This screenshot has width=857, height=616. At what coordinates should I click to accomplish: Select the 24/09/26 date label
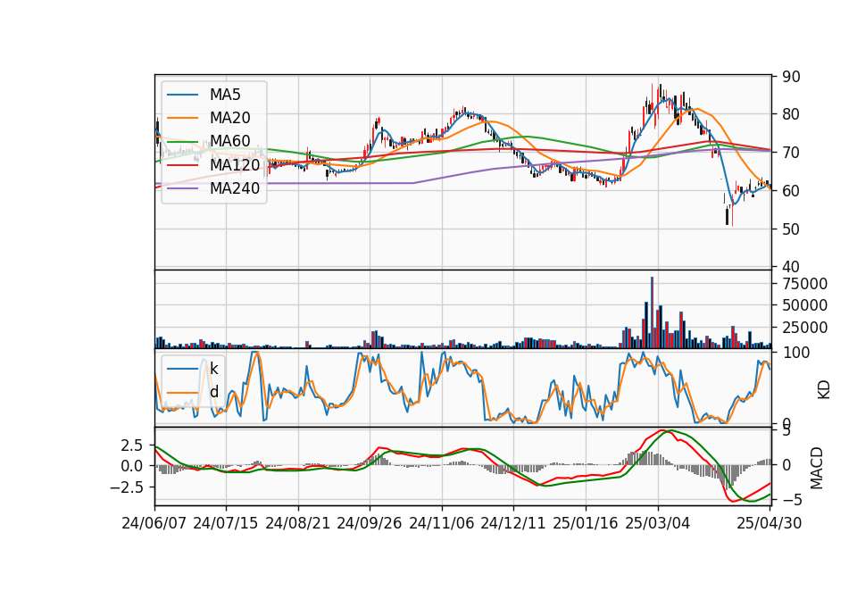(x=370, y=523)
